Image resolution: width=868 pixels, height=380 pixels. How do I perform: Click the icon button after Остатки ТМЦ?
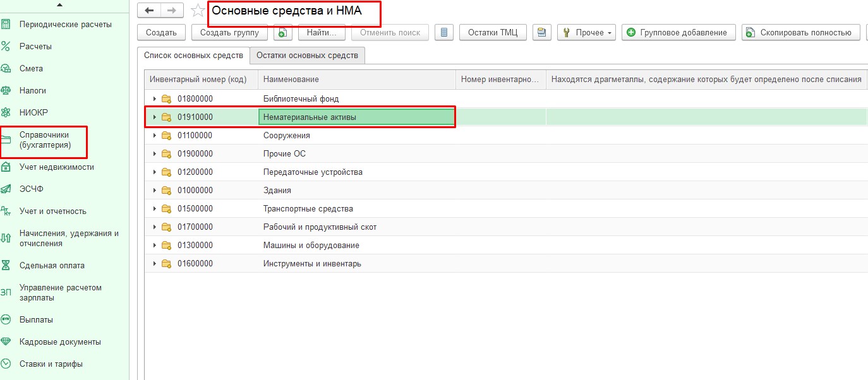(542, 33)
